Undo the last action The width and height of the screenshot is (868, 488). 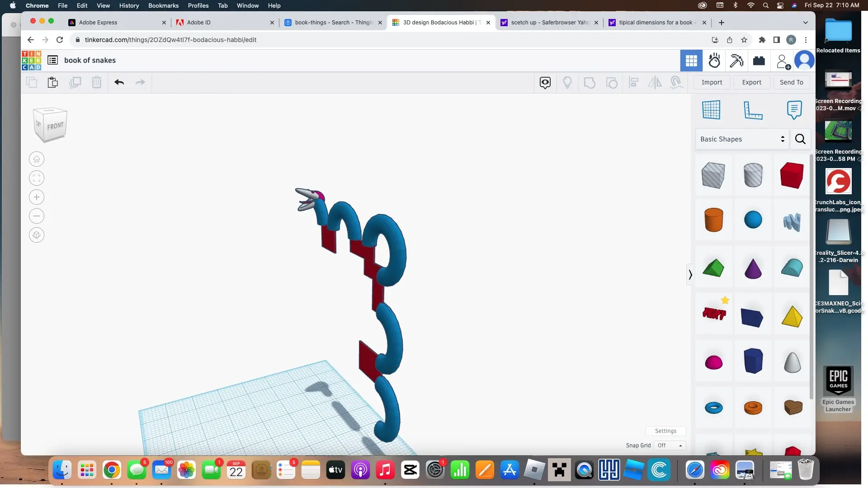pos(119,82)
